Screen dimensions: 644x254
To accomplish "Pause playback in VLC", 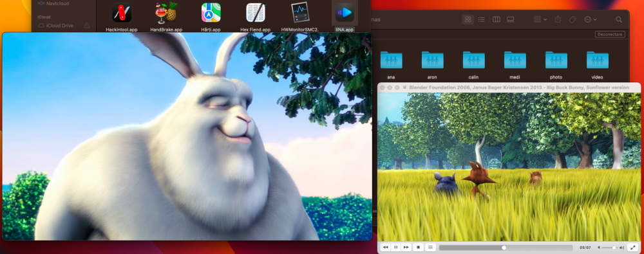I will point(396,248).
